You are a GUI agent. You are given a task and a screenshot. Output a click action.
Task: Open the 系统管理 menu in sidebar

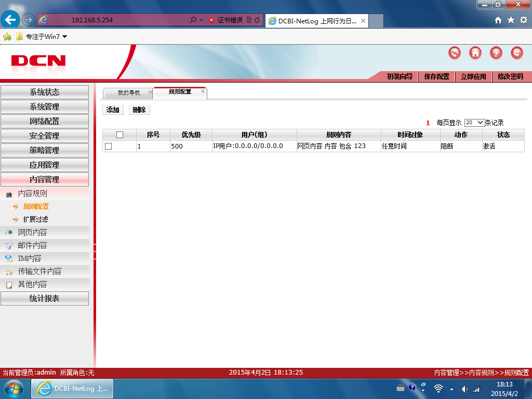pyautogui.click(x=45, y=107)
